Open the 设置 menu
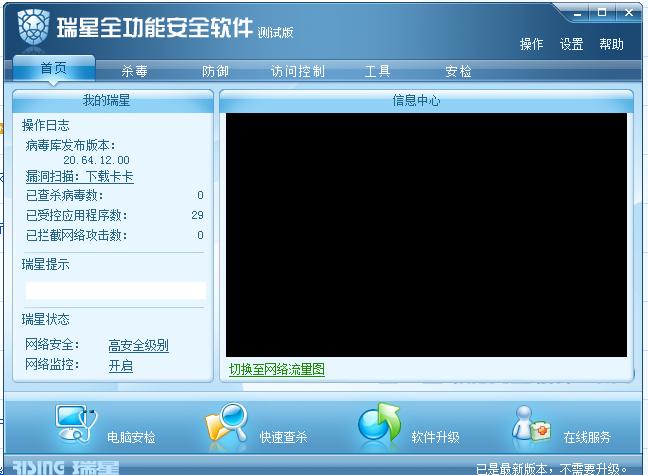This screenshot has width=648, height=475. tap(572, 44)
